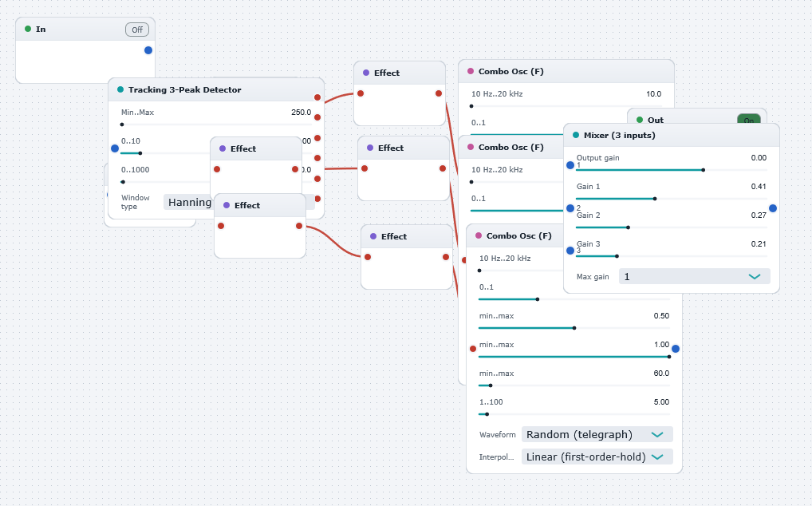
Task: Expand the Interpolation Linear dropdown
Action: [x=597, y=457]
